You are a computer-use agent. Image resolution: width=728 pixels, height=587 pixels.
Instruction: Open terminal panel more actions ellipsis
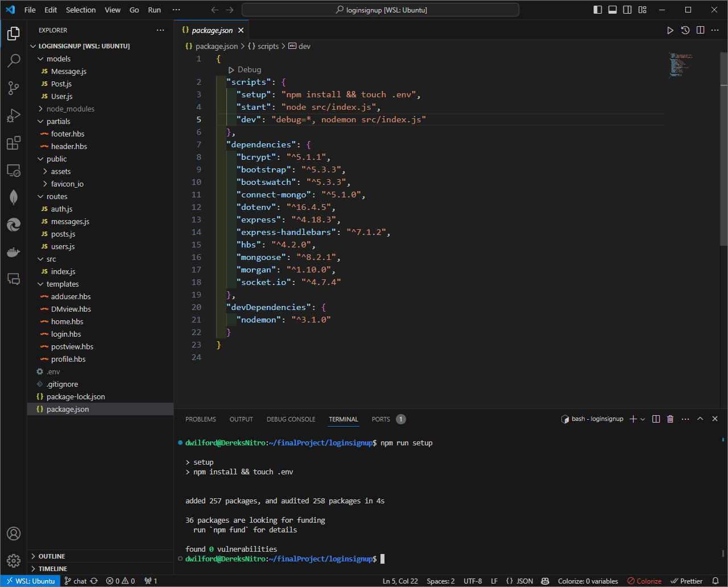[x=685, y=419]
